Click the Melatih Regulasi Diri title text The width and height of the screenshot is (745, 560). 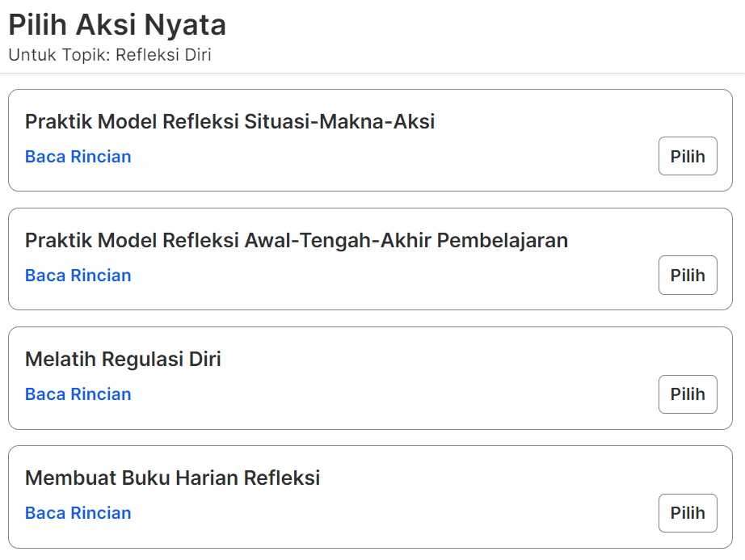(x=123, y=360)
